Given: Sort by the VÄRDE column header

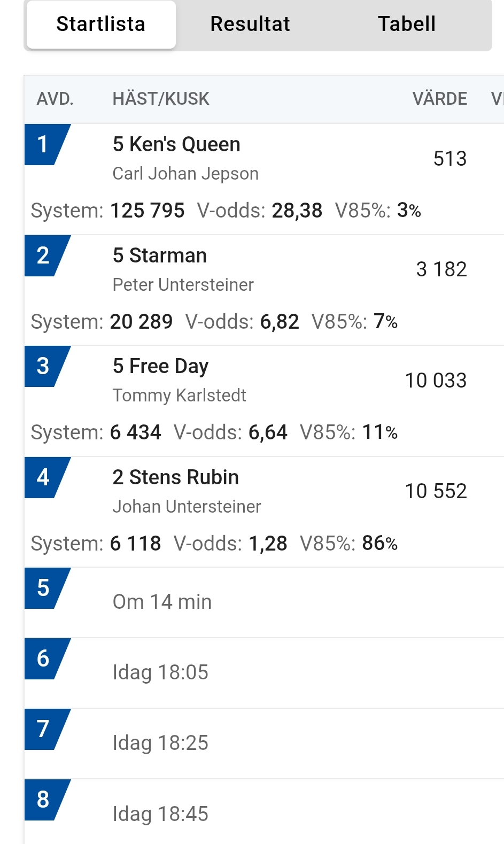Looking at the screenshot, I should tap(439, 99).
